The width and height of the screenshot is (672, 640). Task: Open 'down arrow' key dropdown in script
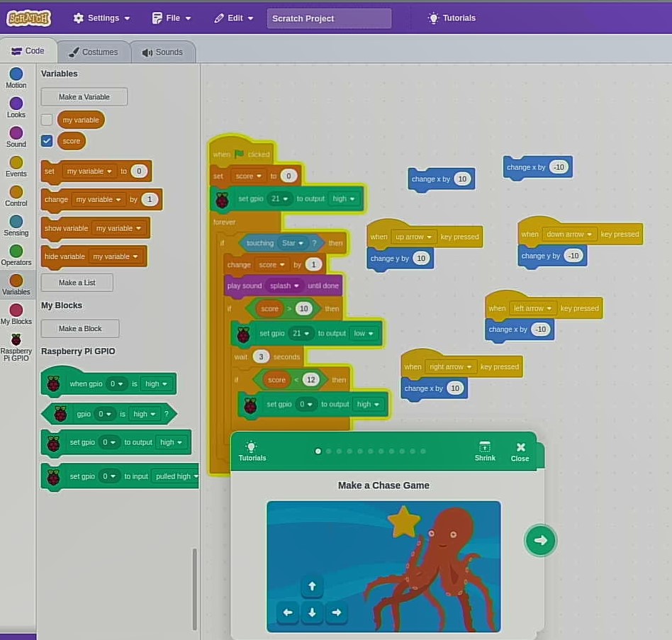pyautogui.click(x=569, y=235)
